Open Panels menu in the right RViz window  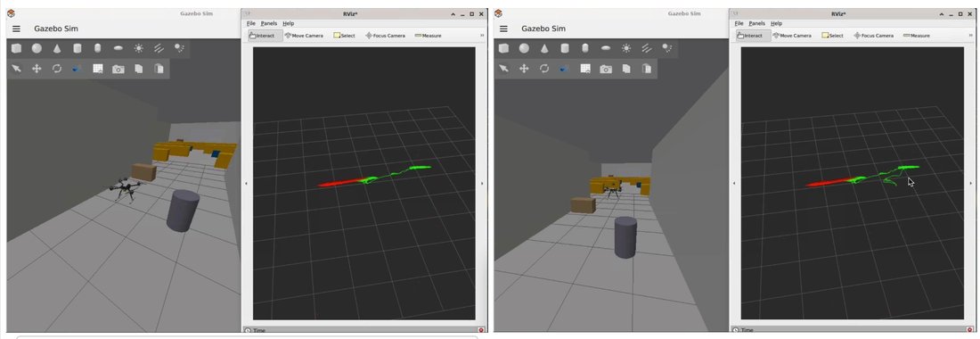pos(757,23)
